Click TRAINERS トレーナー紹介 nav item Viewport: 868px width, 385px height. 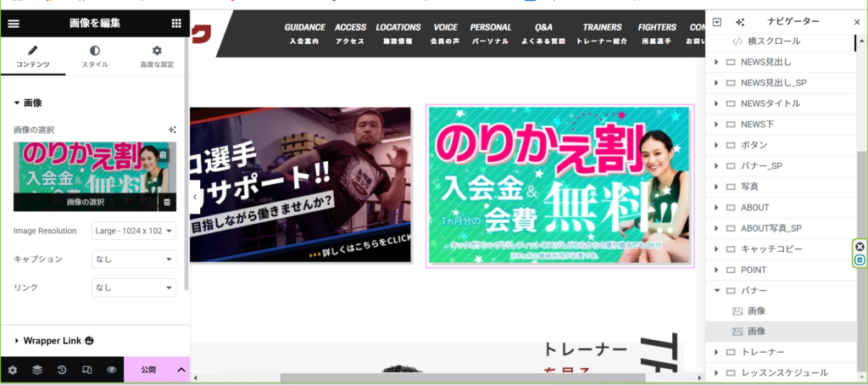pos(602,33)
